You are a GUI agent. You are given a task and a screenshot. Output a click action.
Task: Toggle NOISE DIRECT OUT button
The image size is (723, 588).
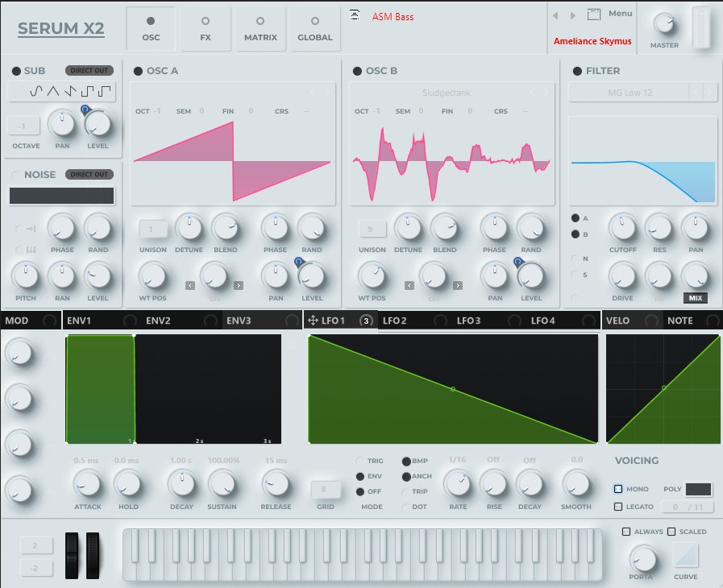(x=89, y=174)
